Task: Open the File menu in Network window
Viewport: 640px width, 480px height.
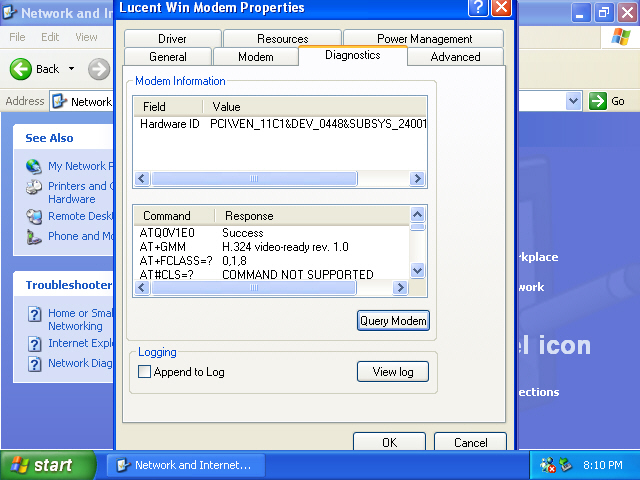Action: [x=17, y=37]
